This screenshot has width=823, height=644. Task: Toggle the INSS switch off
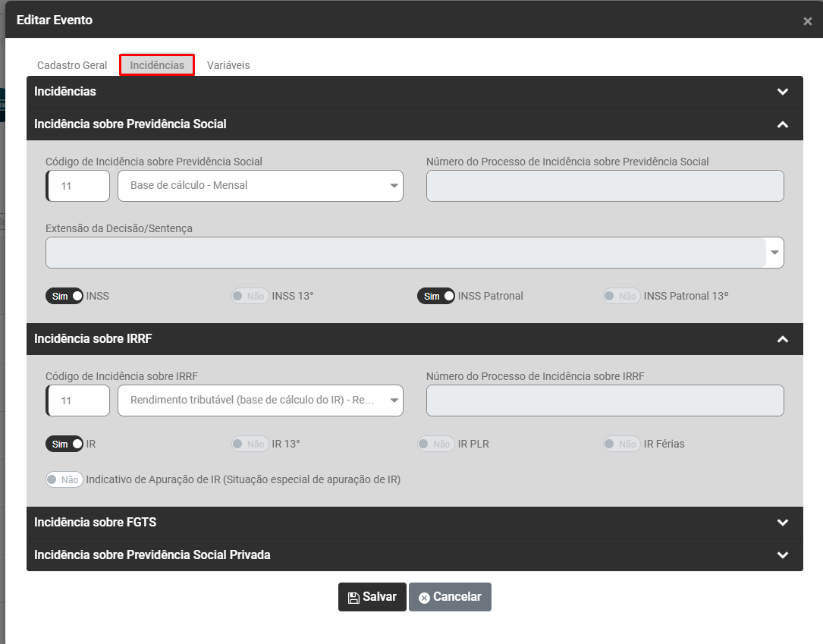point(64,296)
